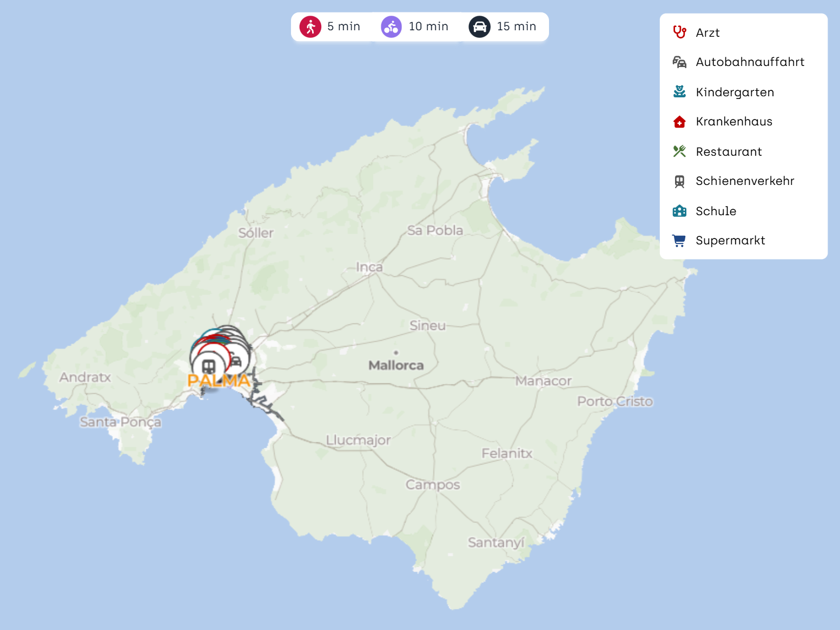Click the car marker near Palma
The image size is (840, 630).
pos(236,360)
